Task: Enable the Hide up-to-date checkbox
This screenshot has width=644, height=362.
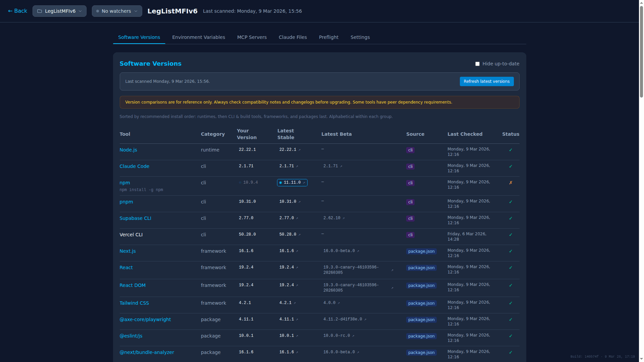Action: point(477,64)
